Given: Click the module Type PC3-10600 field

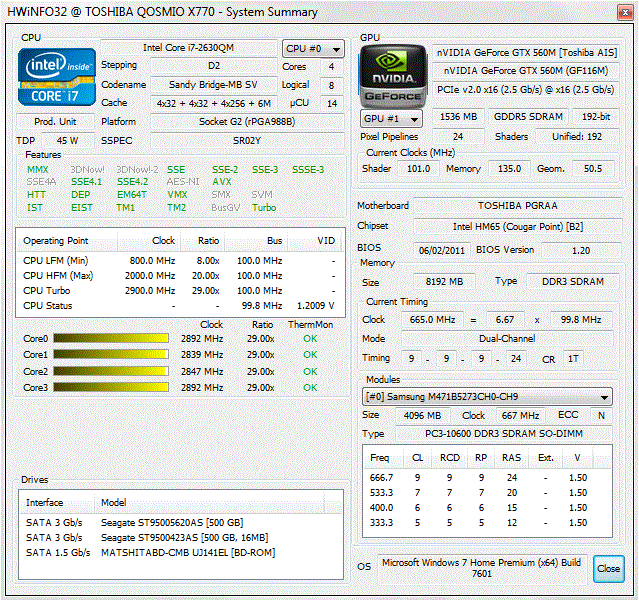Looking at the screenshot, I should [504, 434].
